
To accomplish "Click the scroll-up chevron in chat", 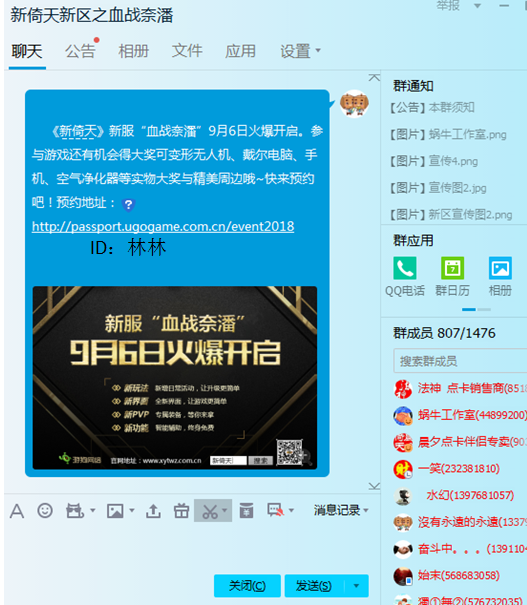I will point(374,78).
